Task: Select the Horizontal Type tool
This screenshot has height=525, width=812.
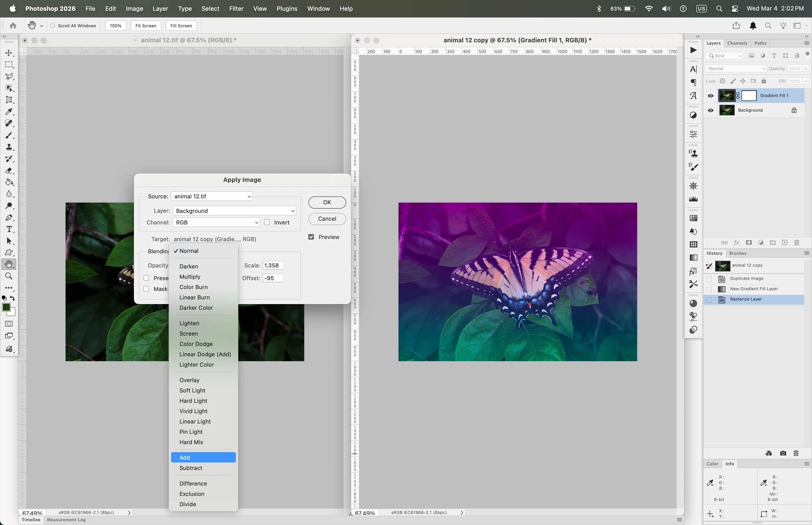Action: pyautogui.click(x=9, y=229)
